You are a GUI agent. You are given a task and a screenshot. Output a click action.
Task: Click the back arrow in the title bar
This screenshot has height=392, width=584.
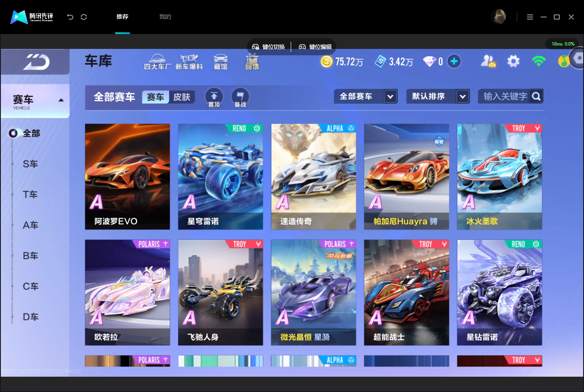(70, 17)
